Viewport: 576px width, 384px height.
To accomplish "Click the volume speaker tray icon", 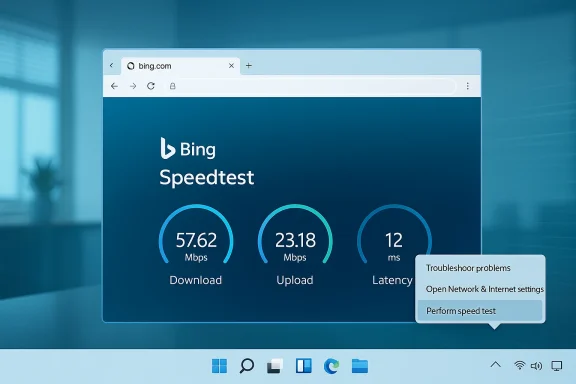I will coord(537,366).
